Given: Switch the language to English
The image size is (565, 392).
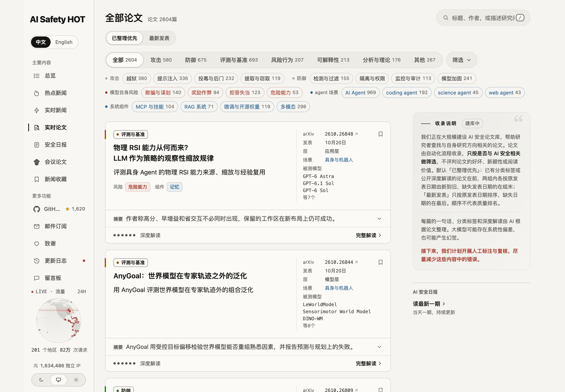Looking at the screenshot, I should (64, 42).
